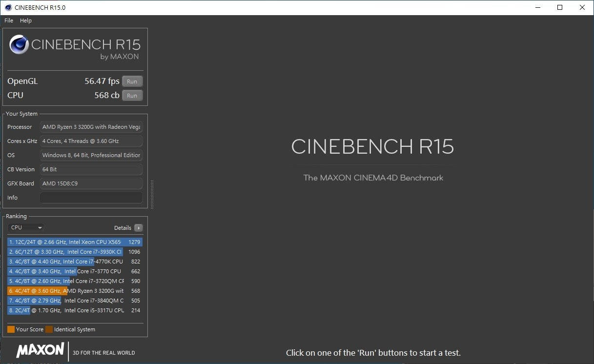Click the Identical System brown legend swatch
594x364 pixels.
click(x=49, y=329)
